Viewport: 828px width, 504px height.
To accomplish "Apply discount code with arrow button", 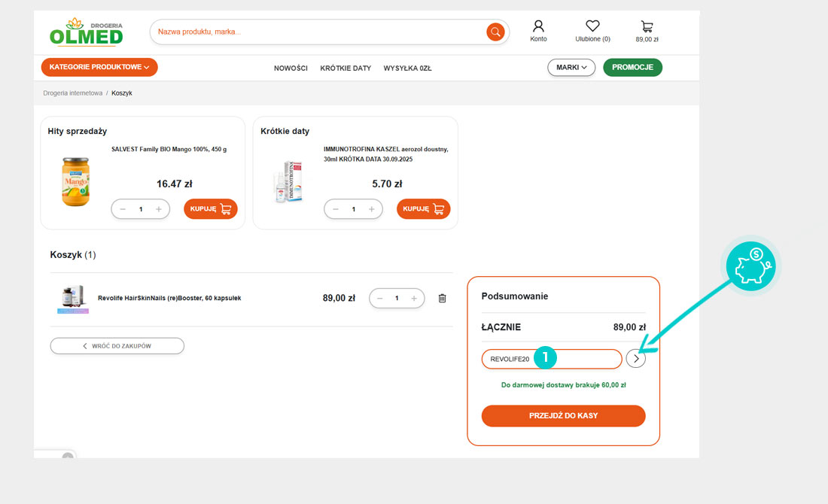I will 635,359.
